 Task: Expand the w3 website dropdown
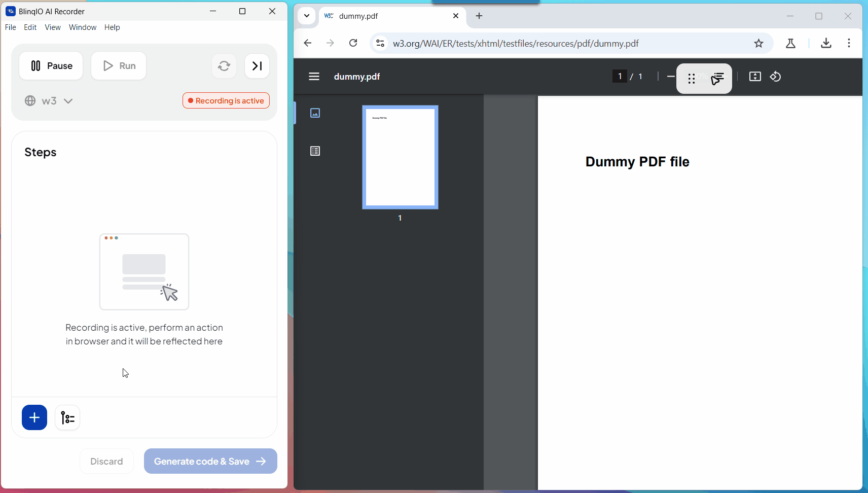tap(68, 100)
